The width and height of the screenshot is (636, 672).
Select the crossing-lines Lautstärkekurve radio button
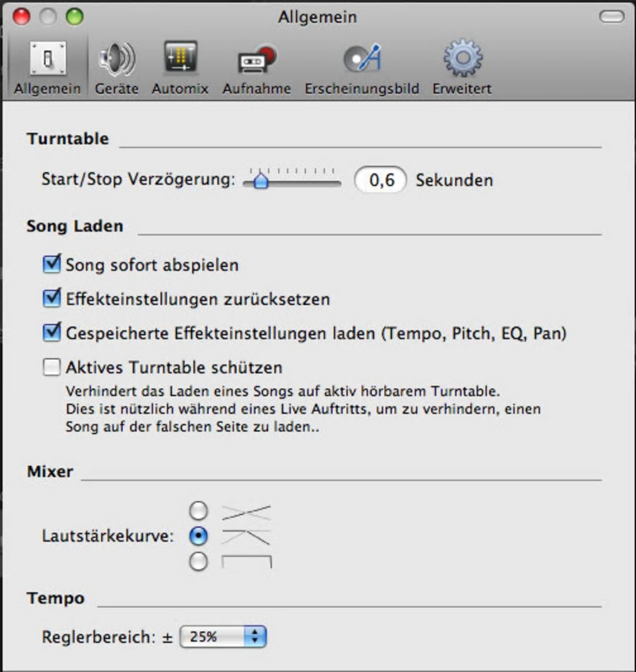(198, 510)
